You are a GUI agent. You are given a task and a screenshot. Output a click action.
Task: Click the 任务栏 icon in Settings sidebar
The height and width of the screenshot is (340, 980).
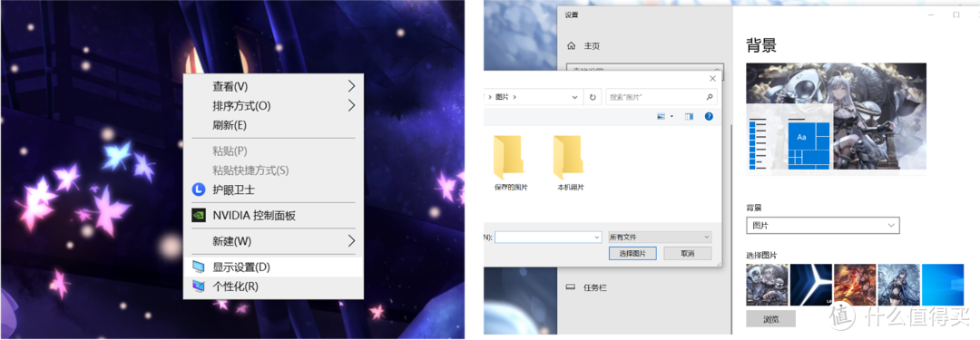pos(570,287)
